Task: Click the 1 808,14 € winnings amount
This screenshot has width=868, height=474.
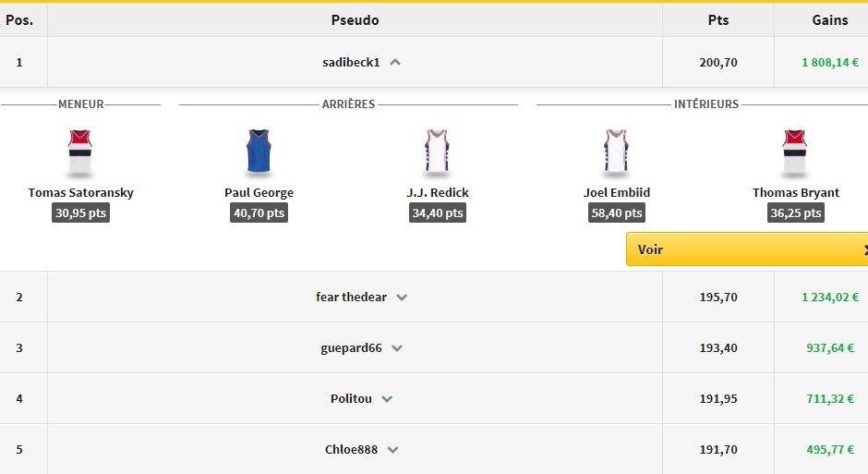Action: (x=829, y=63)
